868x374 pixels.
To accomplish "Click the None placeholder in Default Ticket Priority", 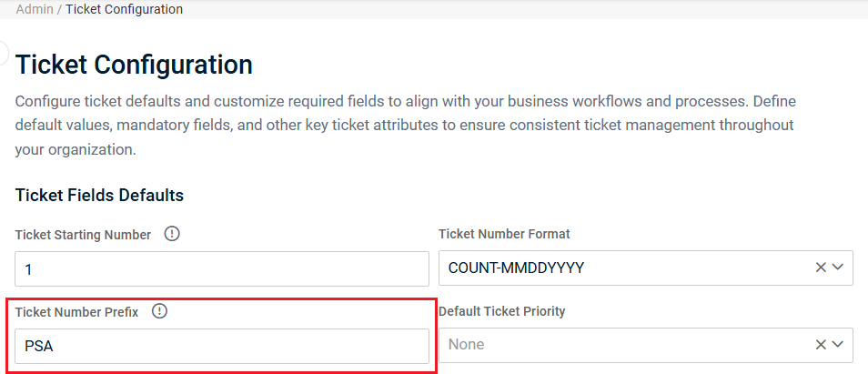I will 466,345.
